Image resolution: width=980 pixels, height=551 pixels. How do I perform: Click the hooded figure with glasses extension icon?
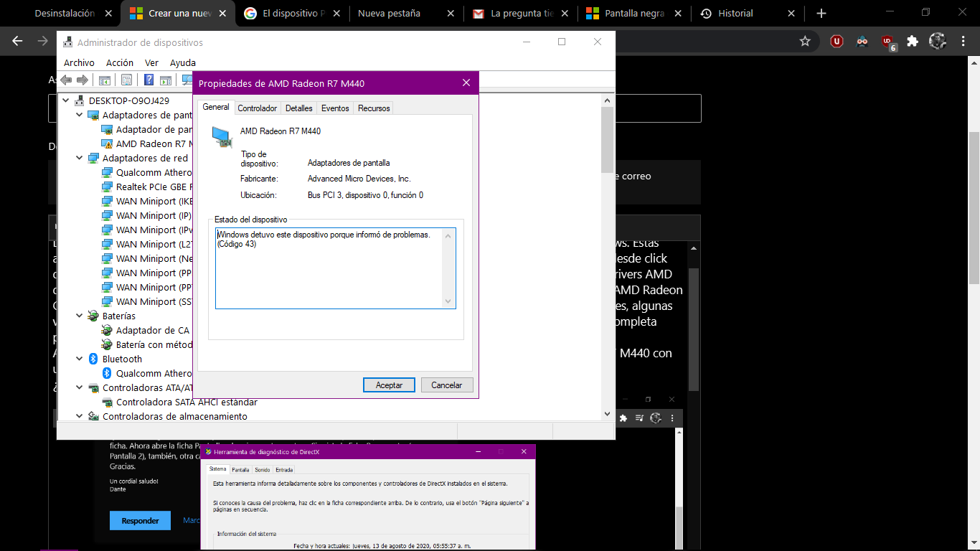click(862, 42)
